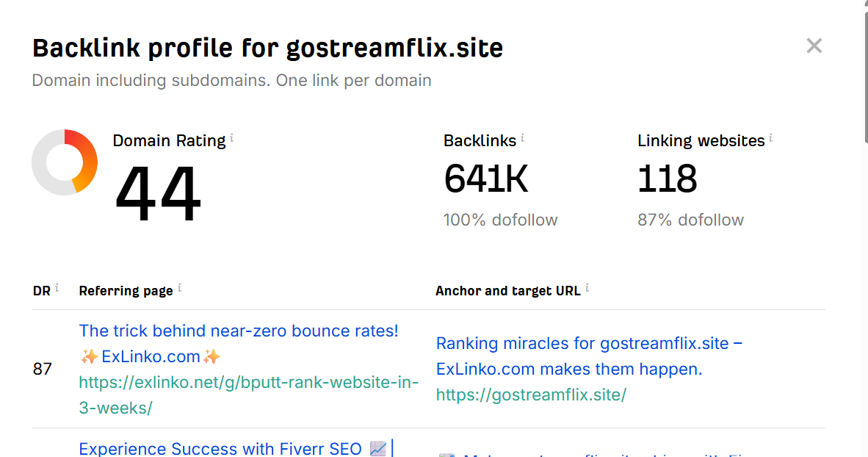Click the Domain Rating donut chart

tap(65, 162)
